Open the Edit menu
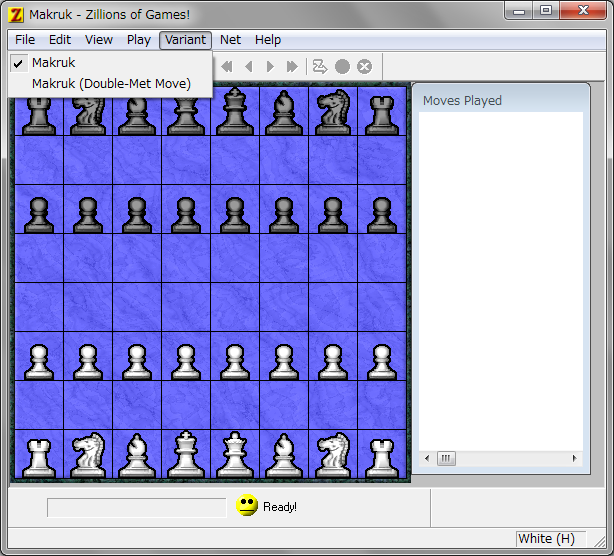The height and width of the screenshot is (556, 614). [60, 40]
